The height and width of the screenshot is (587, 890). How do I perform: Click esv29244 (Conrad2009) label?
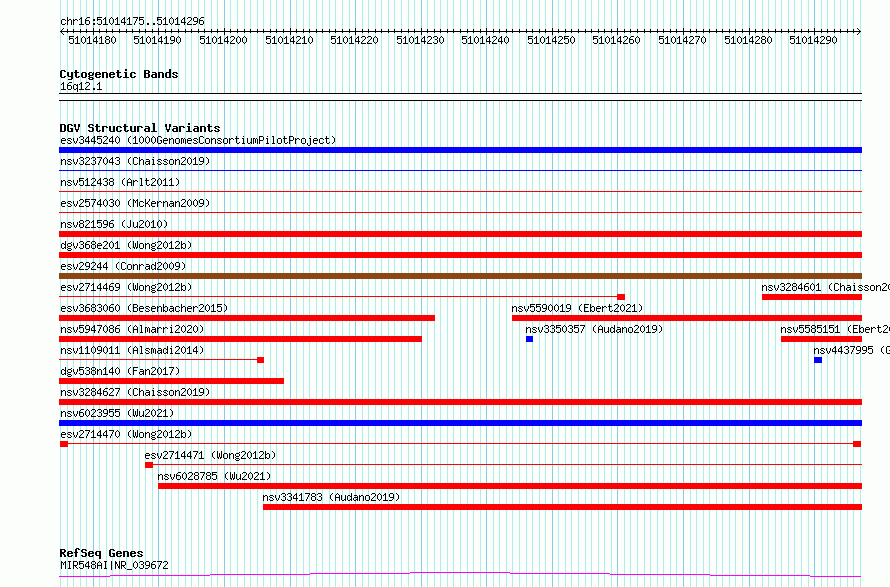123,266
